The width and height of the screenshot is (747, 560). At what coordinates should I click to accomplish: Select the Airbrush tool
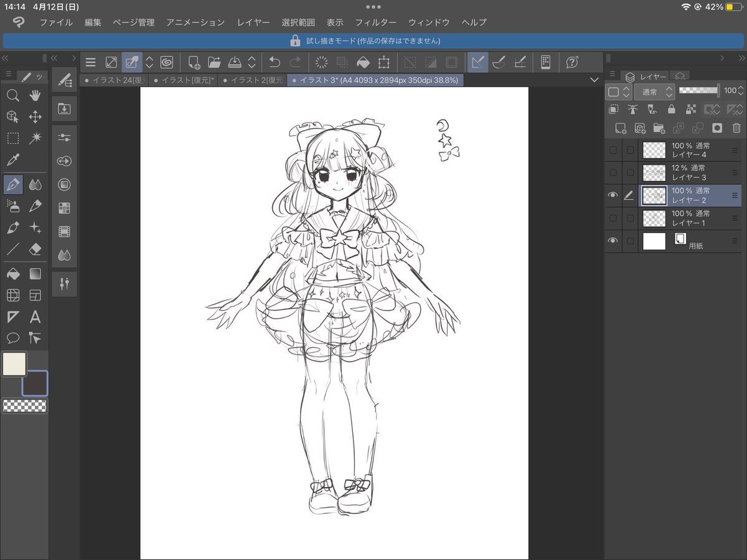pyautogui.click(x=13, y=205)
